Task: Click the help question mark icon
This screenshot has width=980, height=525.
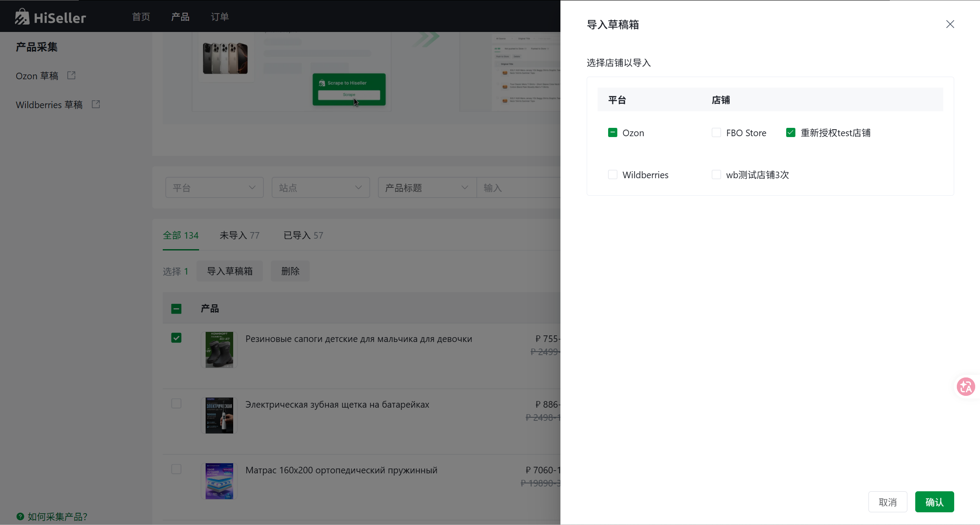Action: (20, 516)
